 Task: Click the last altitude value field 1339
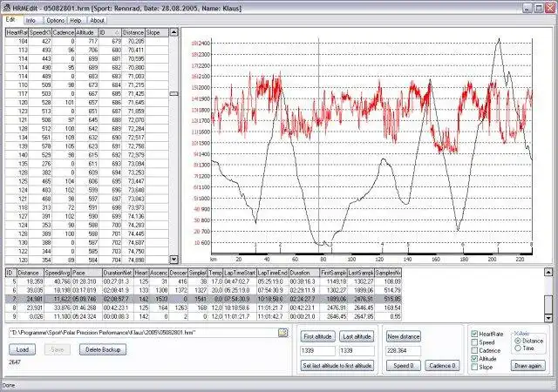point(357,351)
